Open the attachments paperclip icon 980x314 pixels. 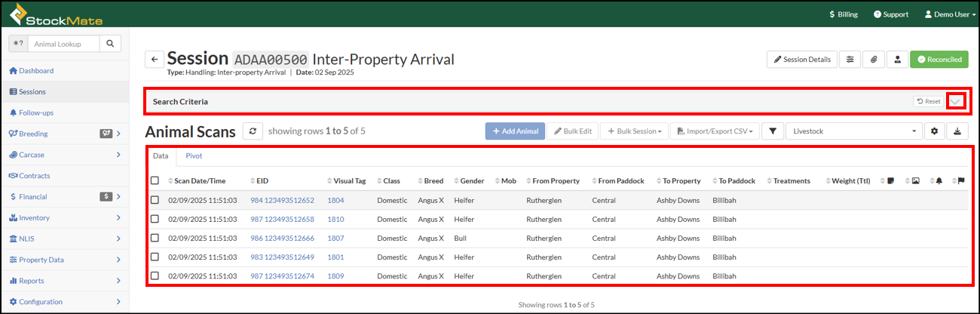click(x=874, y=60)
